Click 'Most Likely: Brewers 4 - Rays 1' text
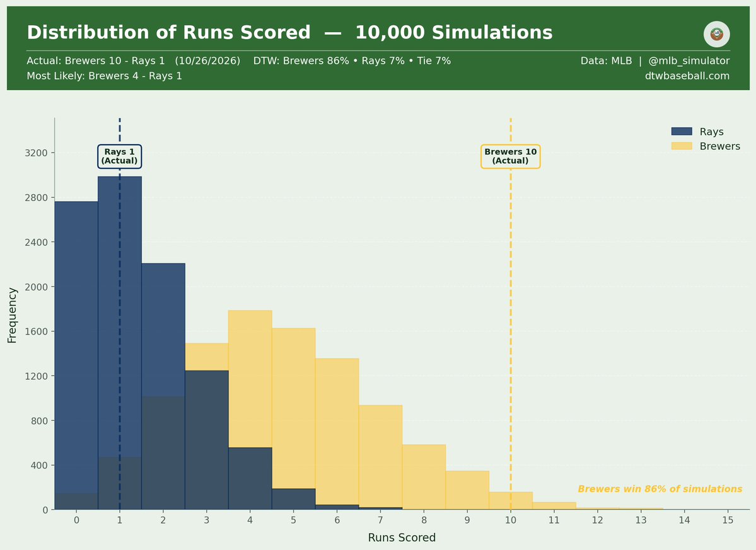Viewport: 756px width, 550px height. pos(105,76)
